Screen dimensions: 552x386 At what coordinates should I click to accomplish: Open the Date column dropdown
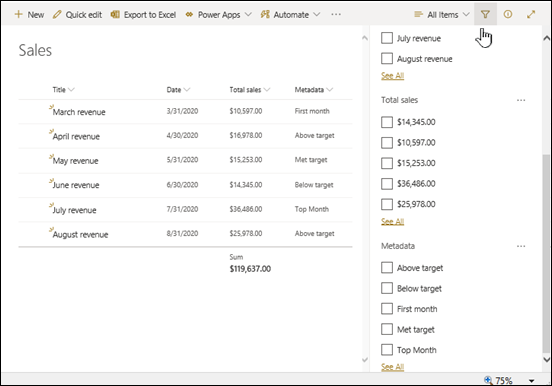pyautogui.click(x=187, y=90)
